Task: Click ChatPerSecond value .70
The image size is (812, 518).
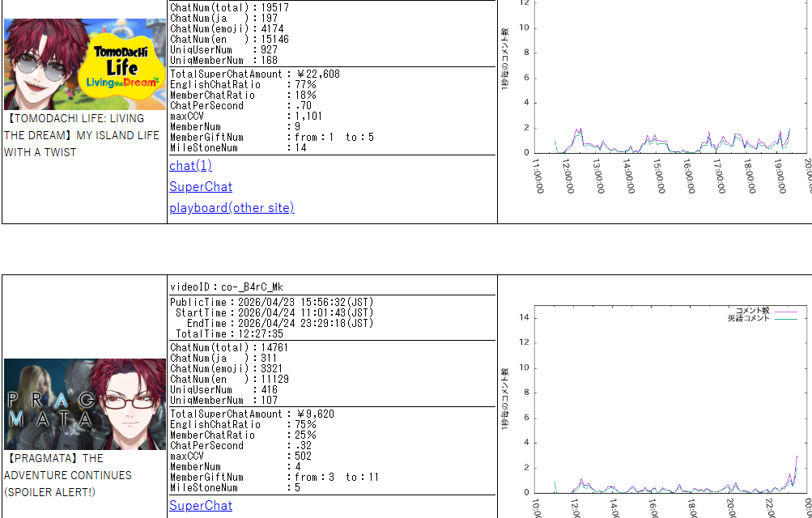Action: point(304,106)
